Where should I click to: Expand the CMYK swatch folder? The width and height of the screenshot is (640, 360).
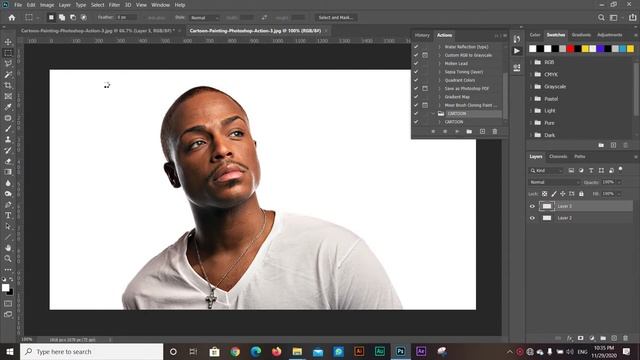tap(531, 75)
